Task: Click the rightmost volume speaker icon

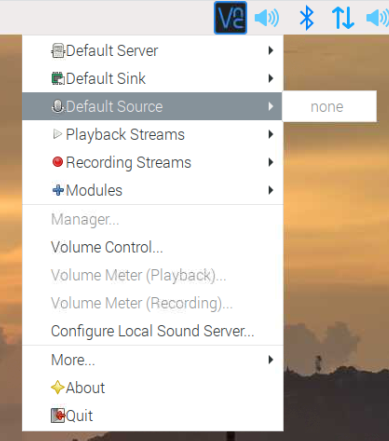Action: pyautogui.click(x=377, y=18)
